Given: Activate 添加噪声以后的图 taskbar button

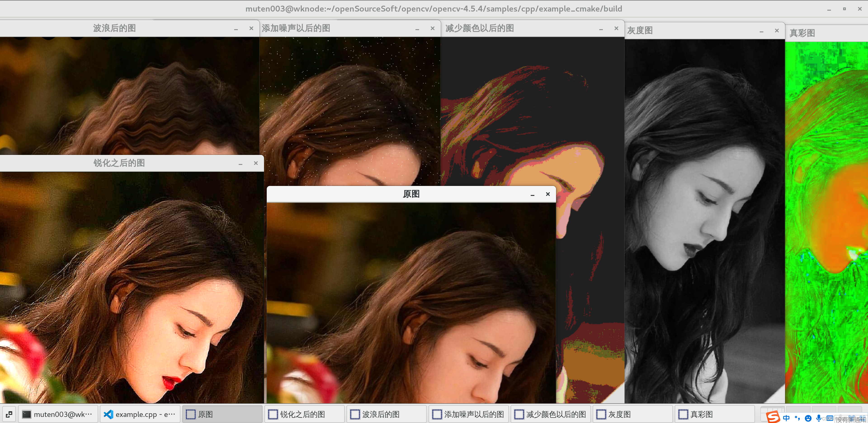Looking at the screenshot, I should [468, 414].
